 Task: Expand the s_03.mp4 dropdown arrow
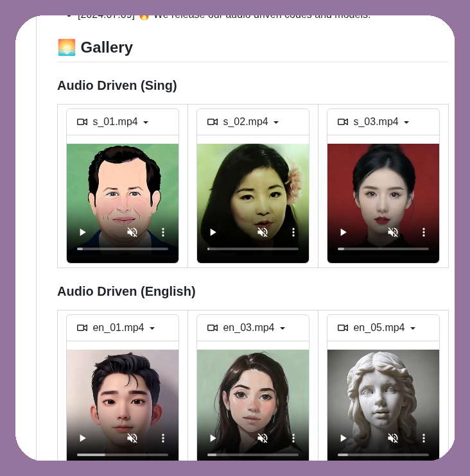coord(406,123)
